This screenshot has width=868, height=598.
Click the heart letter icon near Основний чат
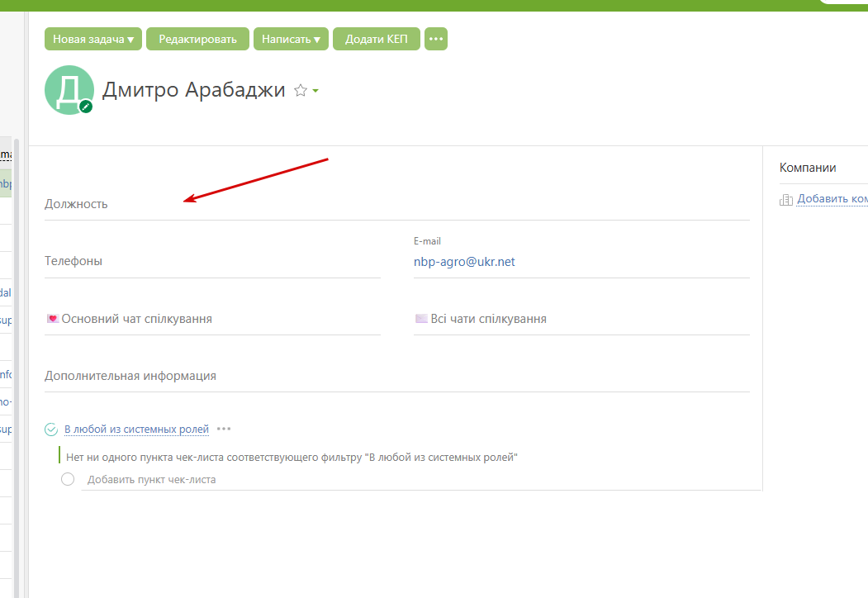tap(53, 318)
